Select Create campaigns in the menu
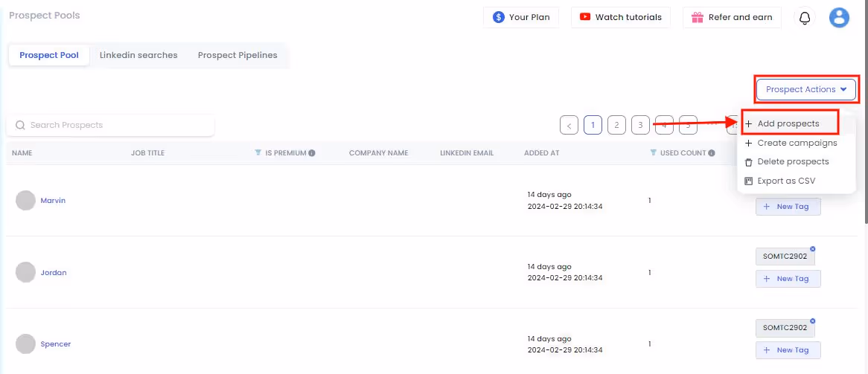Viewport: 868px width, 374px height. pyautogui.click(x=791, y=143)
